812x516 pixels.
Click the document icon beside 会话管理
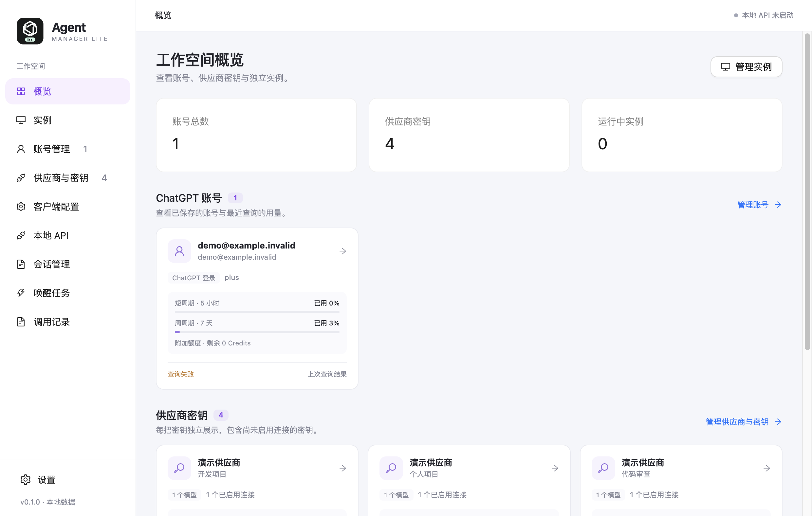point(21,265)
